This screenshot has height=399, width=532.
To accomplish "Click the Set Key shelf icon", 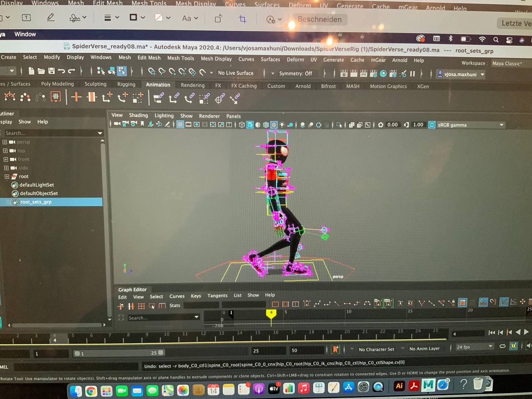I will coord(76,97).
